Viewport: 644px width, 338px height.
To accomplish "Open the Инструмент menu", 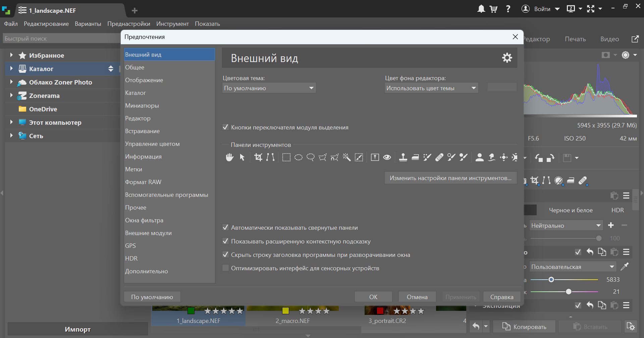I will point(172,24).
